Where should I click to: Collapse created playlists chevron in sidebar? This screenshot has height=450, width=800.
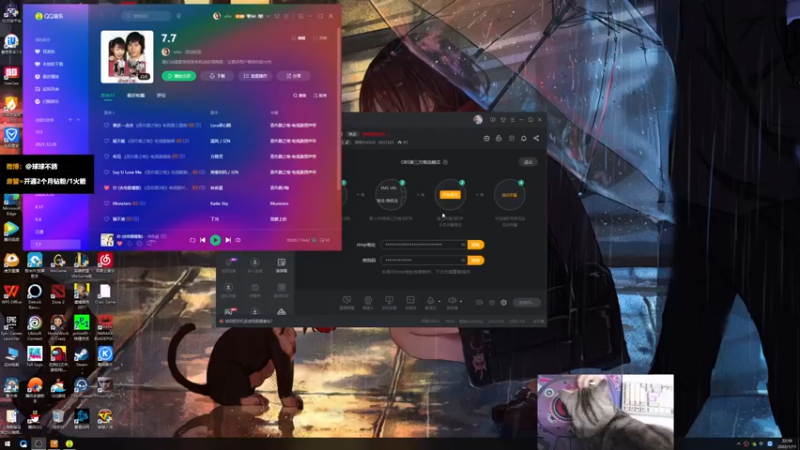click(78, 120)
